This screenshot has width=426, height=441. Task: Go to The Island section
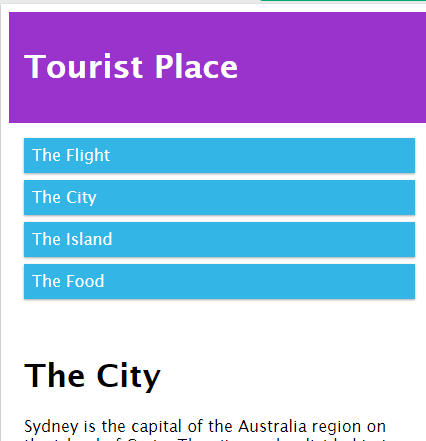pyautogui.click(x=219, y=239)
